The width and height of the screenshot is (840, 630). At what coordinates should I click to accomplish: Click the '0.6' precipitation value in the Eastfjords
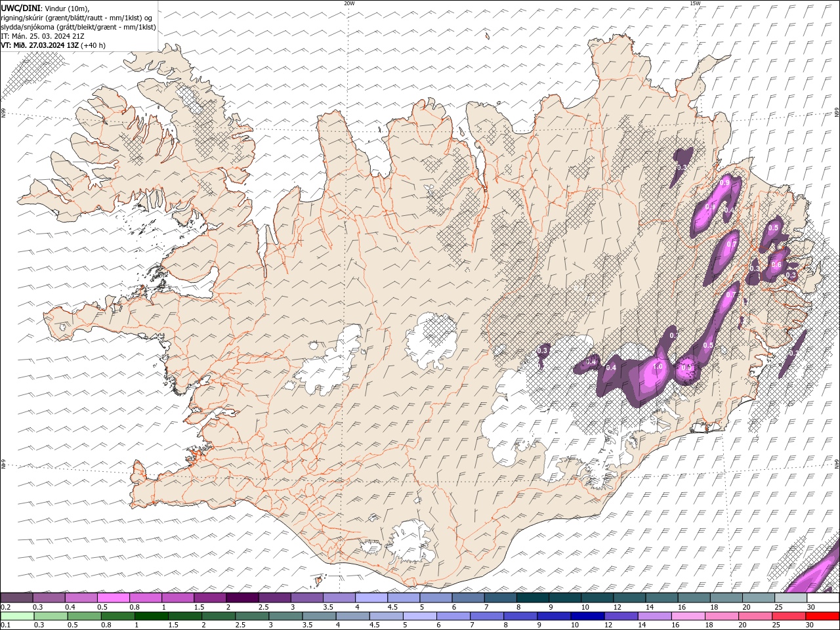[776, 265]
